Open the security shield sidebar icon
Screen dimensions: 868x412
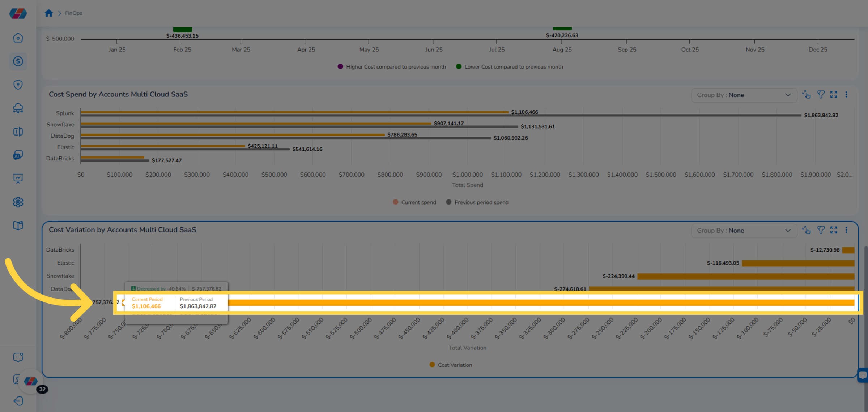pos(18,85)
